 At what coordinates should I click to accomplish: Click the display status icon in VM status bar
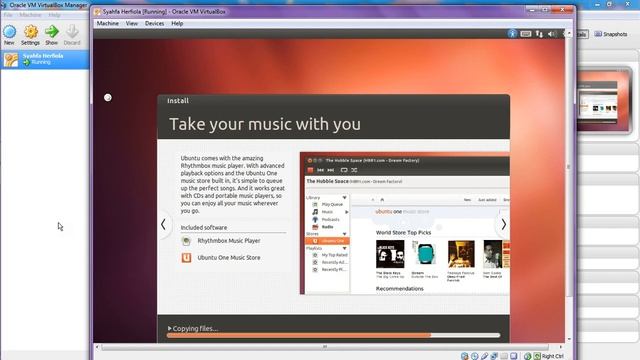(x=514, y=356)
